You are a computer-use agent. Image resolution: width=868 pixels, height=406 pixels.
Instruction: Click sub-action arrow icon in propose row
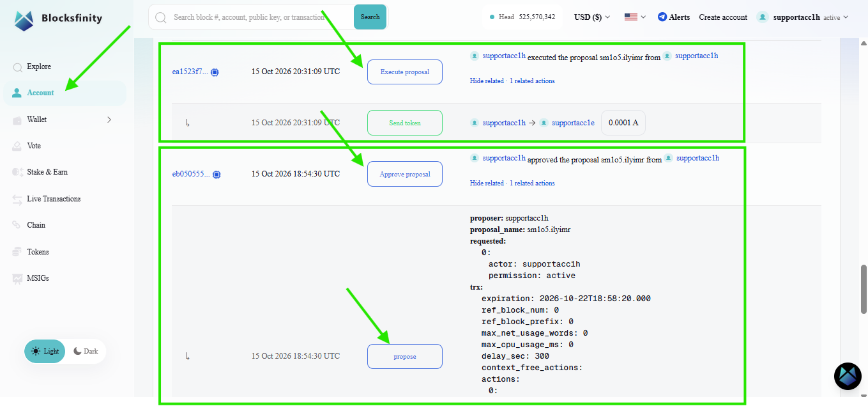(187, 356)
